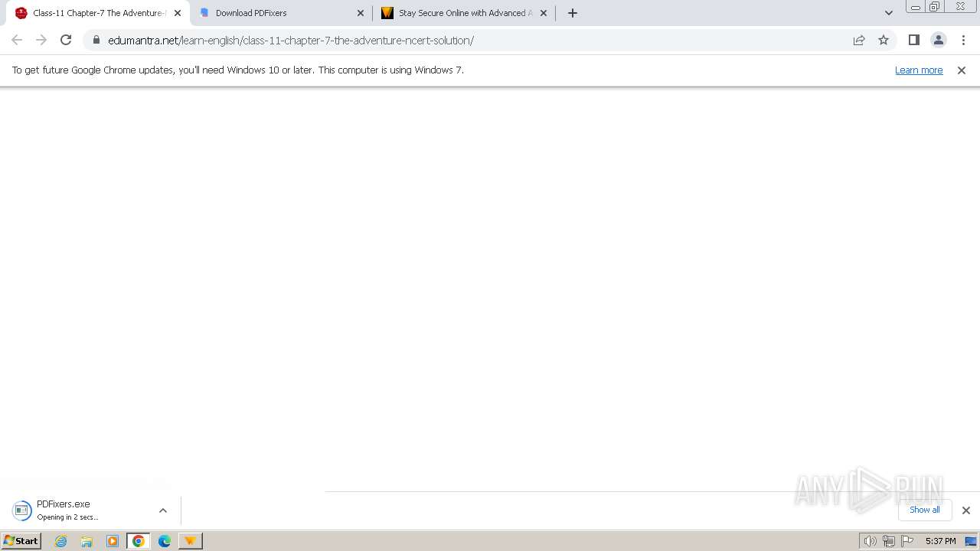This screenshot has width=980, height=551.
Task: Click the Show desktop button
Action: (971, 541)
